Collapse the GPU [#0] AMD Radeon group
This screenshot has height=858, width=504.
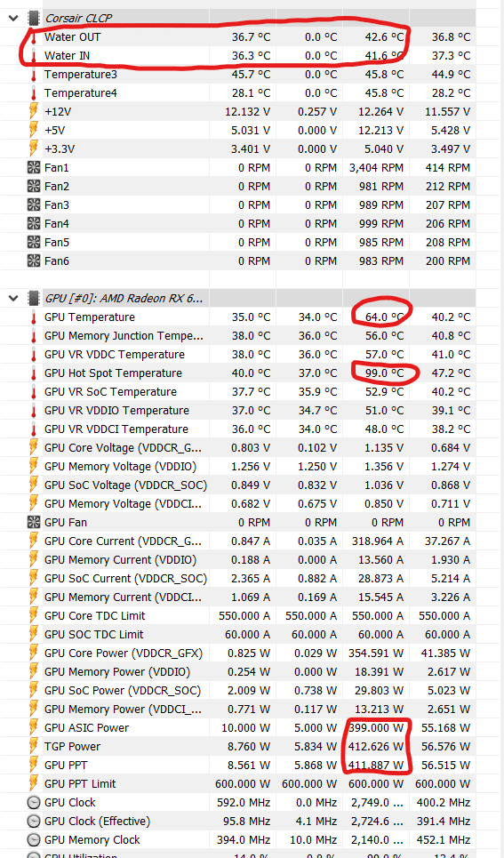click(13, 298)
